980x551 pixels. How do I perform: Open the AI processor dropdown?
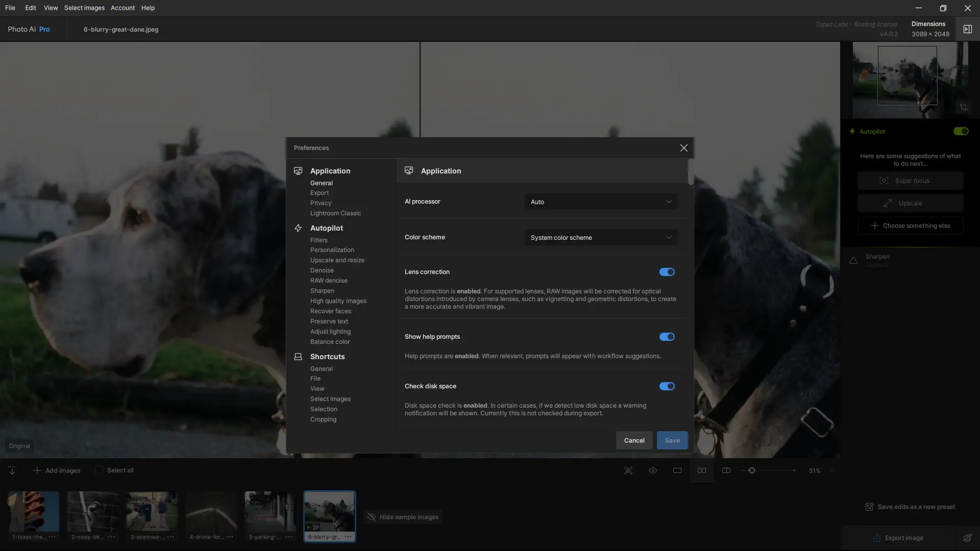tap(601, 202)
